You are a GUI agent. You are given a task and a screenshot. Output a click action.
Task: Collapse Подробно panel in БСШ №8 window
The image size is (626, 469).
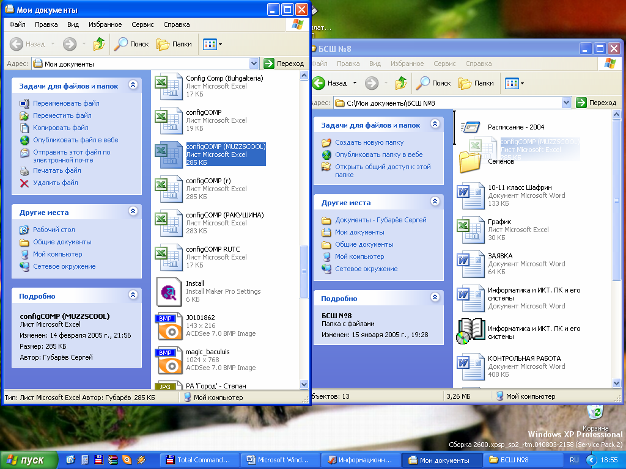(x=435, y=298)
